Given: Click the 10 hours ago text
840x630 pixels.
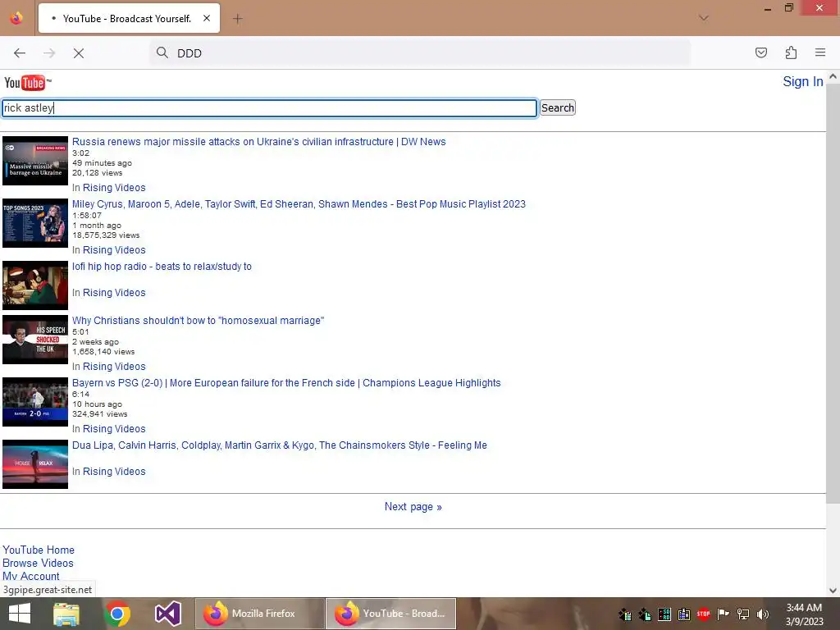Looking at the screenshot, I should [x=98, y=404].
